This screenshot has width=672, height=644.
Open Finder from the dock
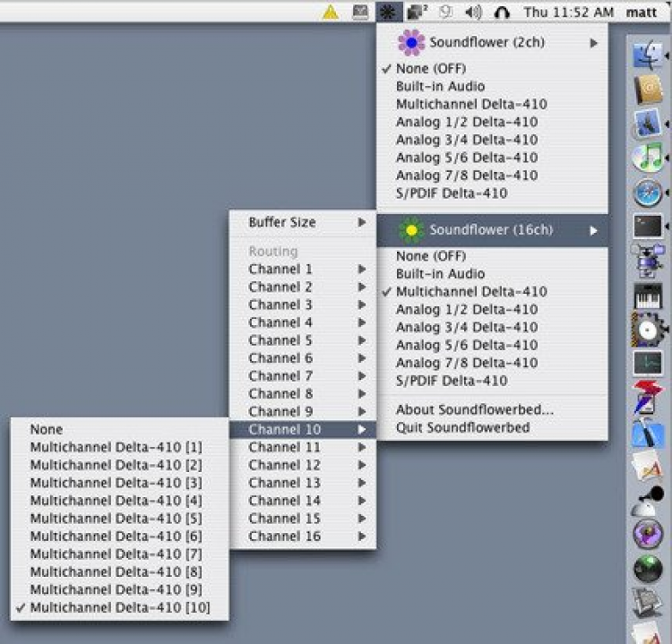click(x=648, y=55)
